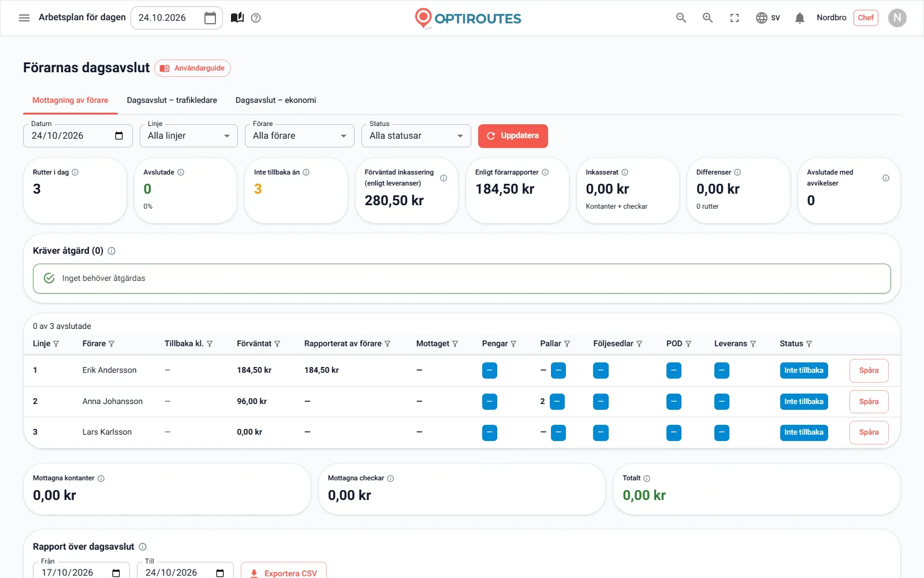Image resolution: width=924 pixels, height=578 pixels.
Task: Toggle Pengar box for Lars Karlsson
Action: coord(490,433)
